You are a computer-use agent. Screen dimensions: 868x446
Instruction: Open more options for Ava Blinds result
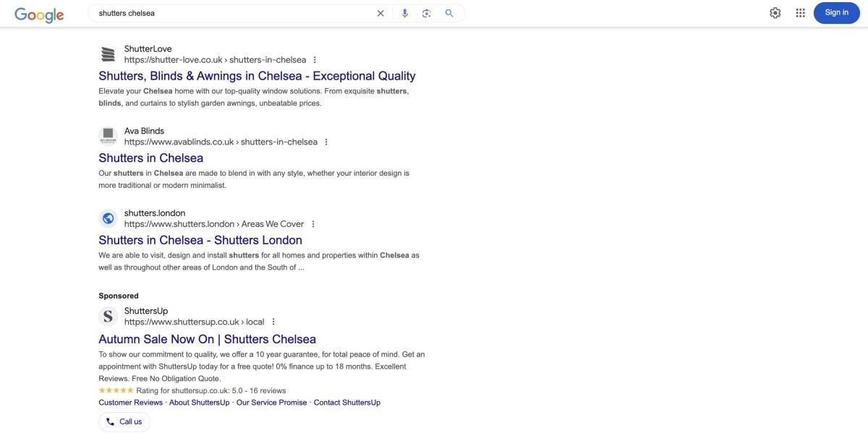(x=326, y=142)
